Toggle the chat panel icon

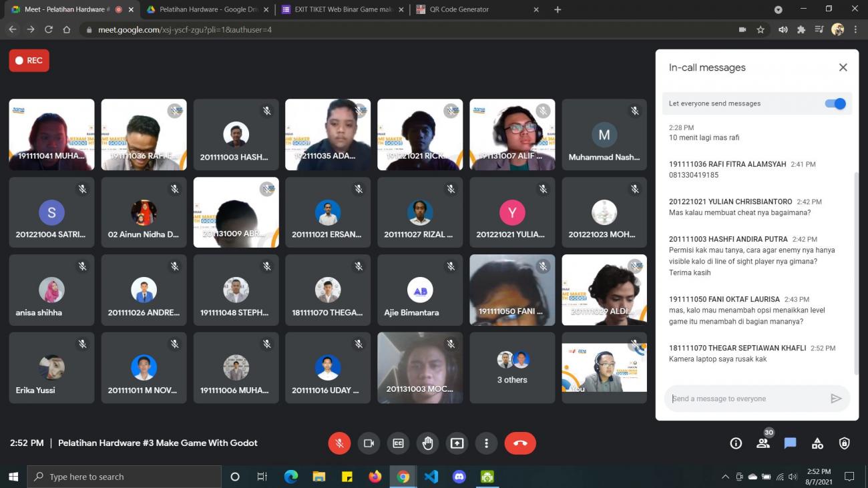point(791,443)
